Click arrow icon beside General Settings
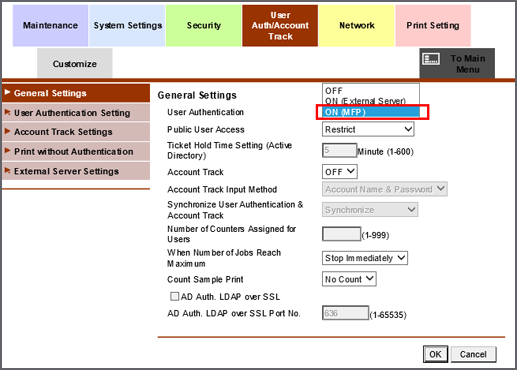The height and width of the screenshot is (370, 517). pyautogui.click(x=7, y=92)
